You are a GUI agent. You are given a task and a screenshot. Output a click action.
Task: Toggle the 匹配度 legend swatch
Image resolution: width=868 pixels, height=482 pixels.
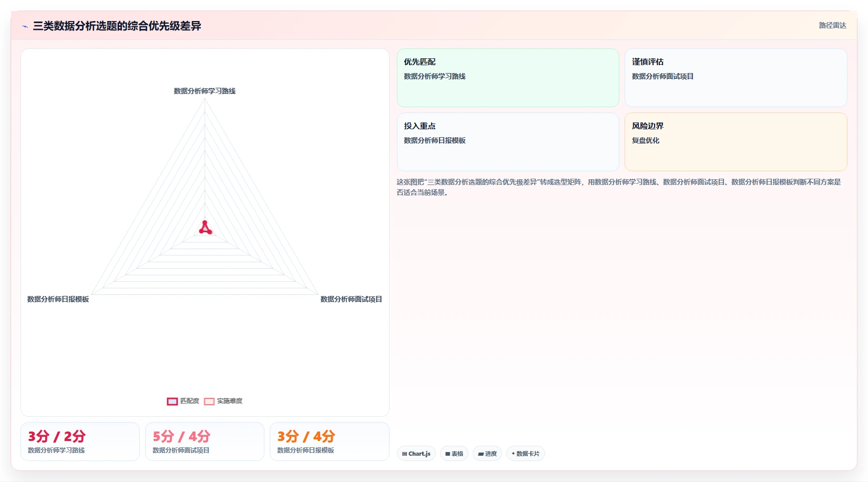click(x=172, y=402)
